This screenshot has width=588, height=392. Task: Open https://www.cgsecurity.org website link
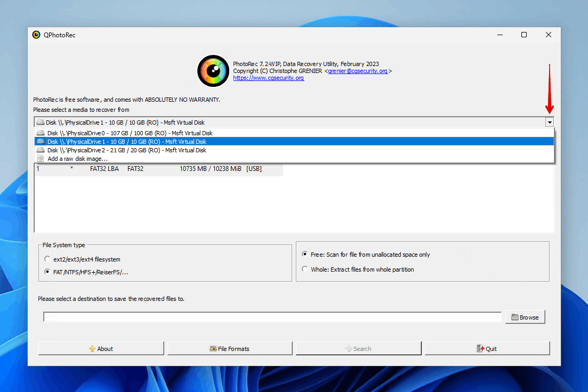pos(269,78)
